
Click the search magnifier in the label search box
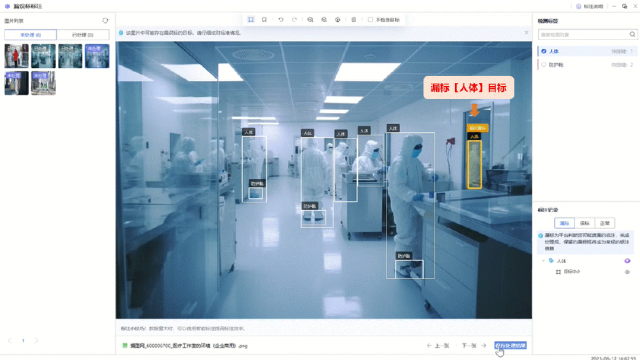click(x=632, y=35)
